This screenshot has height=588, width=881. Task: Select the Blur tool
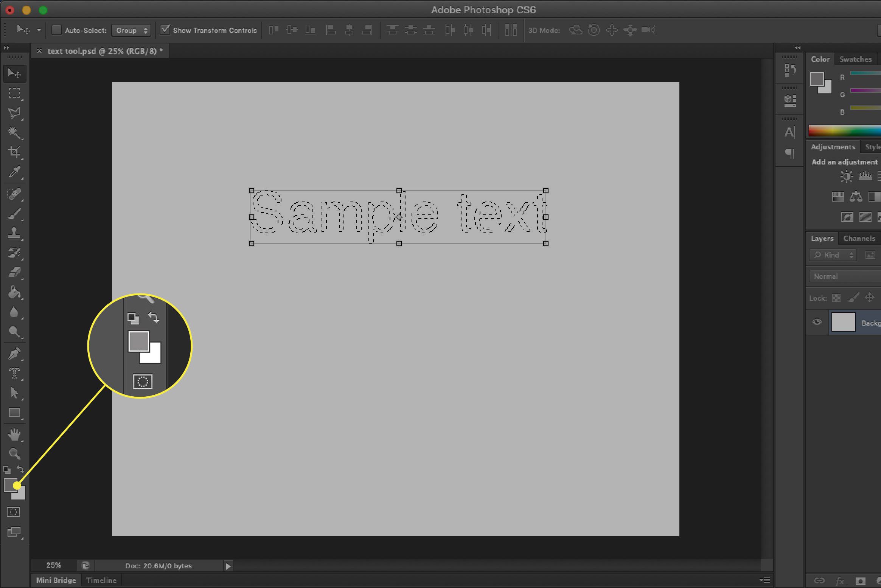click(15, 312)
